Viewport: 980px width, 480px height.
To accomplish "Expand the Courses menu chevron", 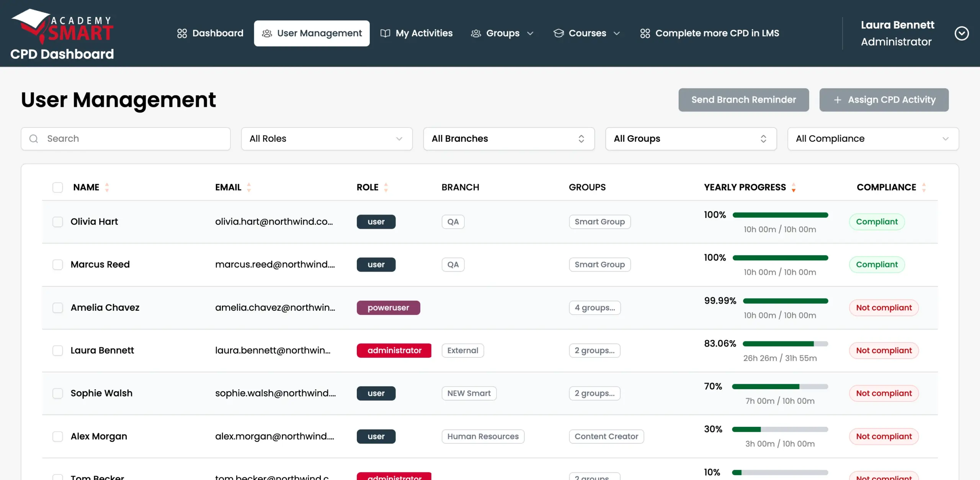I will pos(617,34).
